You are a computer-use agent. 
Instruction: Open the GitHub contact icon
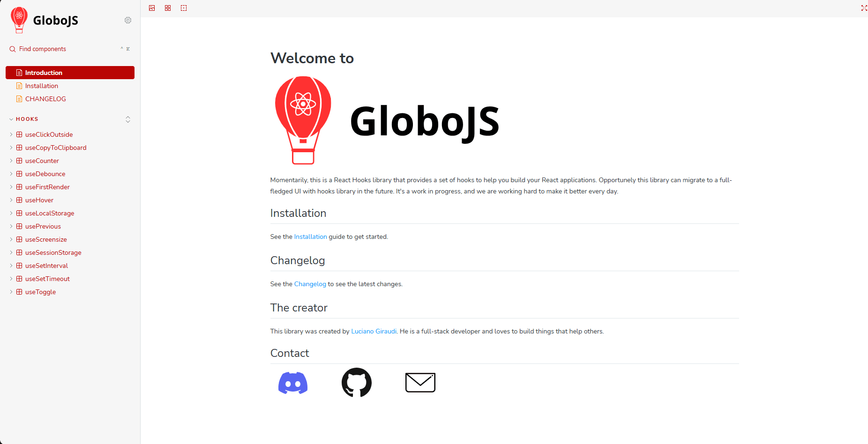tap(357, 382)
